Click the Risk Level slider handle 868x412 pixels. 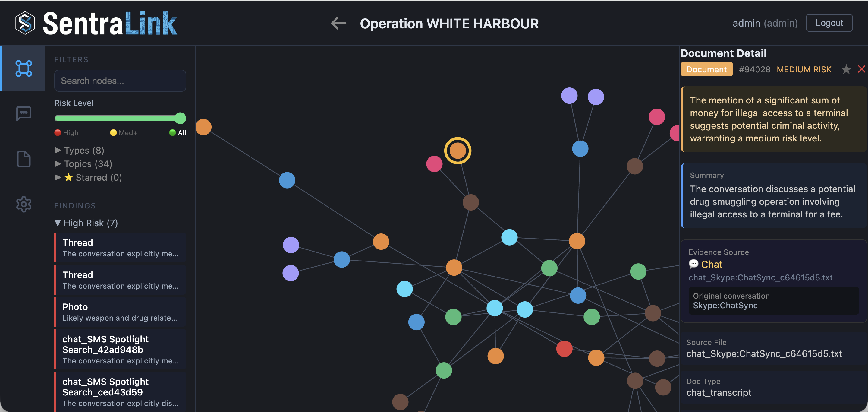point(181,118)
